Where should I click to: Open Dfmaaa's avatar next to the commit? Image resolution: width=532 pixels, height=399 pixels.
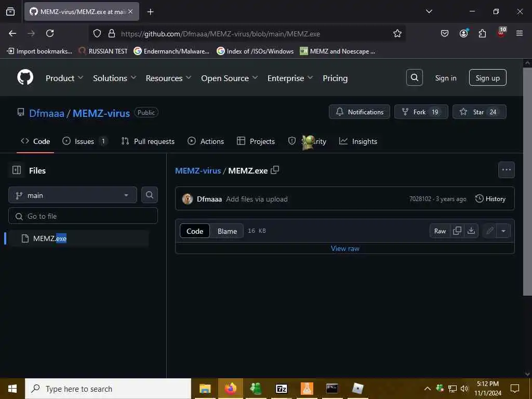click(187, 199)
